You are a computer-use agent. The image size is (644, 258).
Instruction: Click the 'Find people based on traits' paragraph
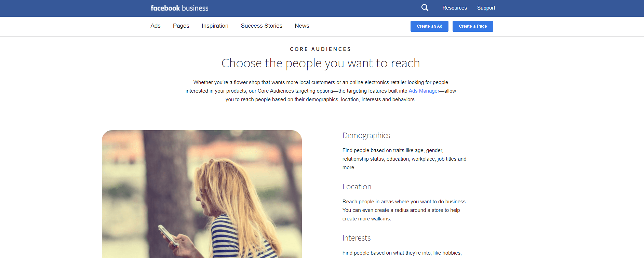coord(404,159)
